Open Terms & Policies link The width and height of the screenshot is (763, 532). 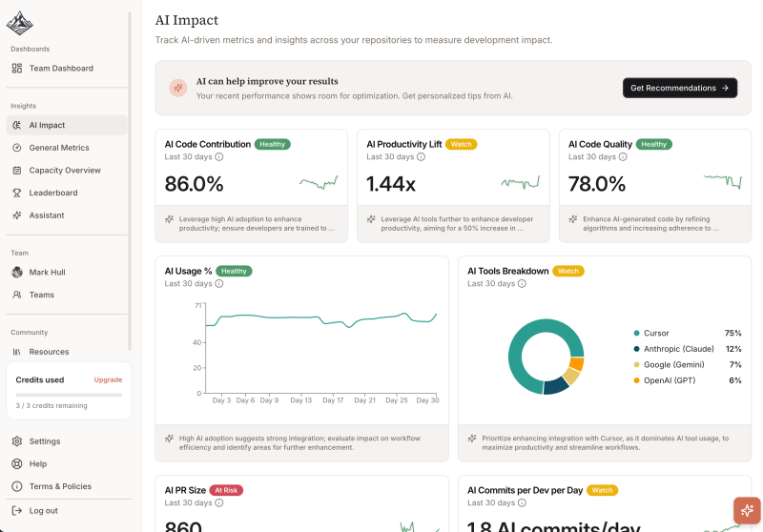(67, 486)
